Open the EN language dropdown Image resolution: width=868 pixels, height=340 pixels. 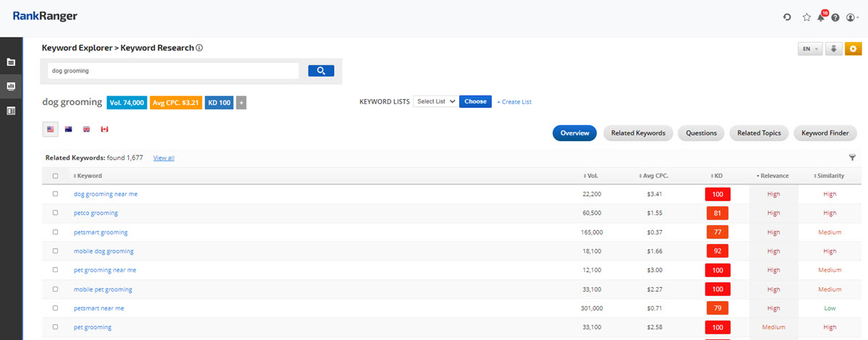pos(809,48)
